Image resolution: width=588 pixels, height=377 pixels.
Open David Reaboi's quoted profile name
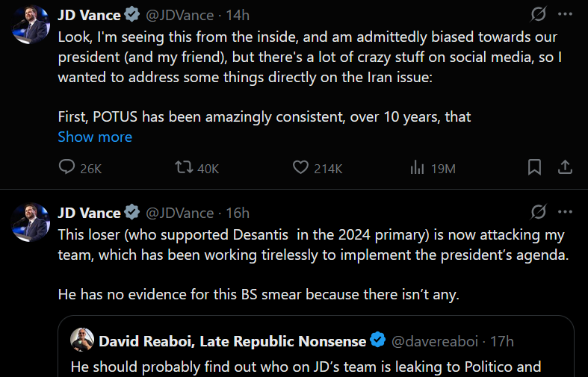coord(232,341)
